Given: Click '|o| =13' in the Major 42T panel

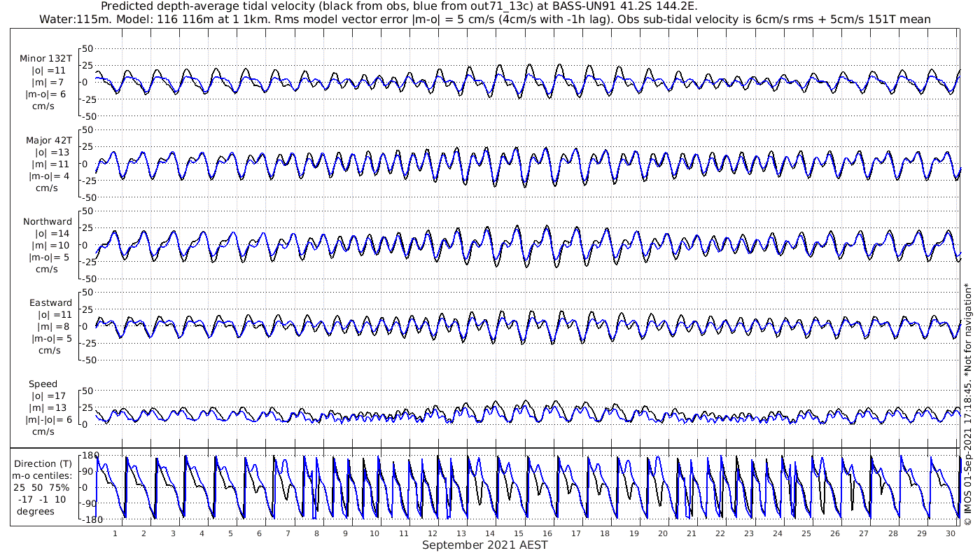Looking at the screenshot, I should (x=52, y=152).
